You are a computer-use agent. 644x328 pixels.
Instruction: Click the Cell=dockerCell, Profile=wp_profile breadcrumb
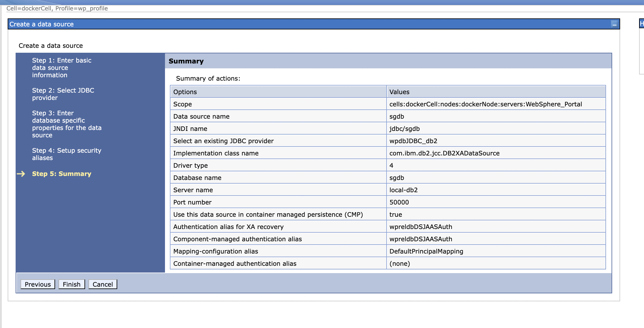(x=57, y=8)
